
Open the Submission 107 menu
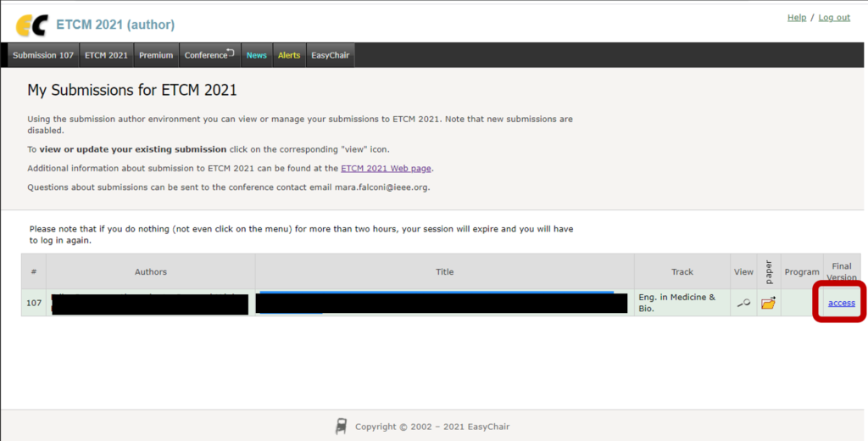(43, 55)
